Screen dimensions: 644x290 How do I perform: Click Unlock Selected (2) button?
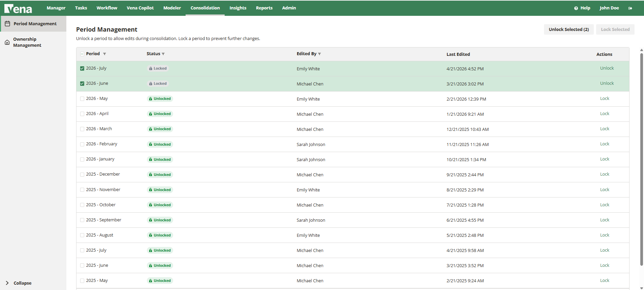pos(569,29)
